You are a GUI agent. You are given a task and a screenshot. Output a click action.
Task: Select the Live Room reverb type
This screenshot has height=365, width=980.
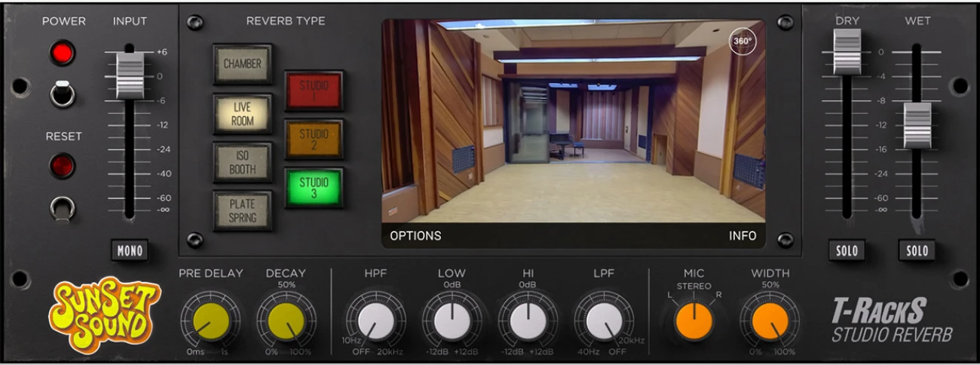click(x=243, y=114)
